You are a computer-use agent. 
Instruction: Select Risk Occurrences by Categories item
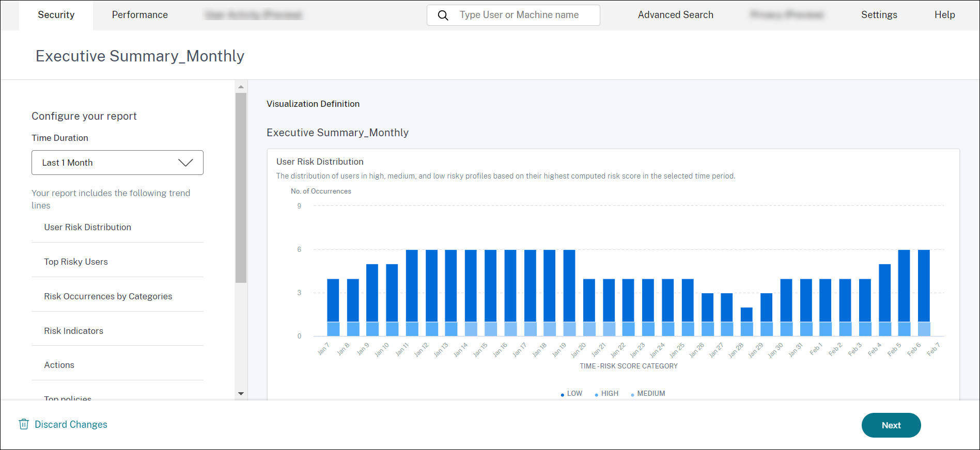point(108,296)
